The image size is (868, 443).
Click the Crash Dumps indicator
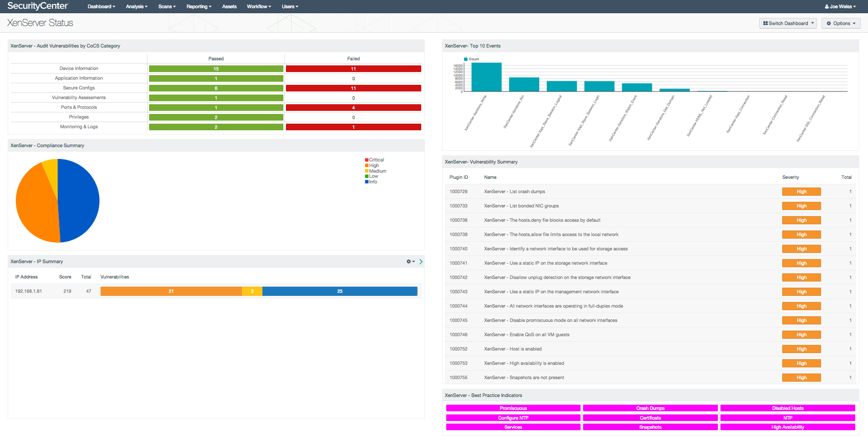tap(650, 408)
